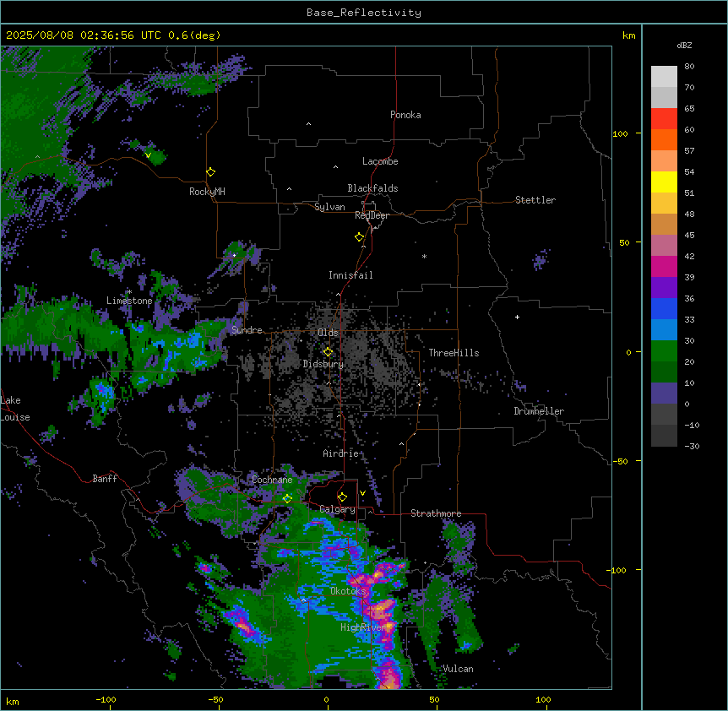Click the Ponoka city label
728x711 pixels.
405,115
